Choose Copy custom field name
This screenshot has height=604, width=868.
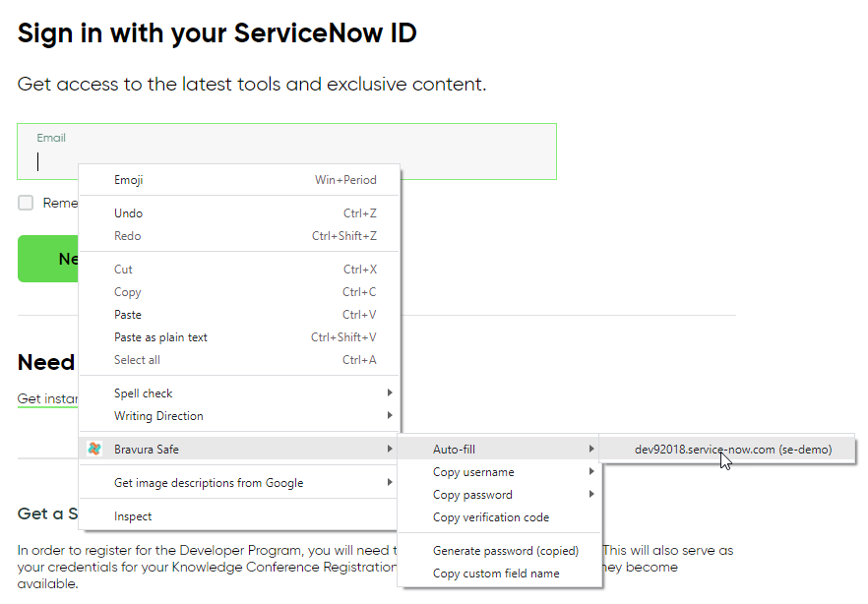[x=496, y=574]
